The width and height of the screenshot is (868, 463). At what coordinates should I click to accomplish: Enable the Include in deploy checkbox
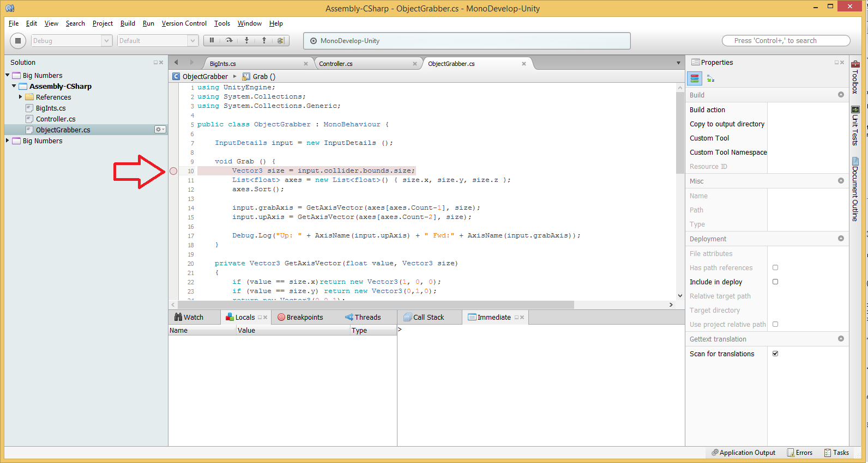click(x=775, y=282)
